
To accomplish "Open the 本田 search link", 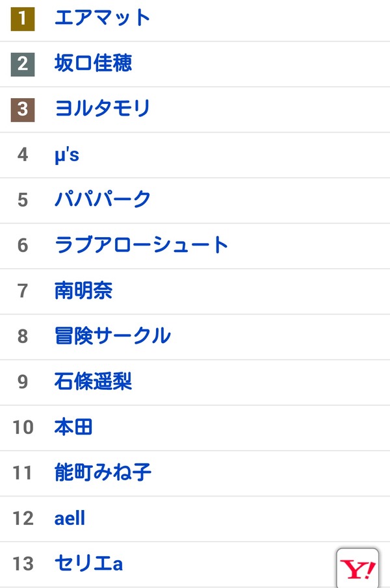I will pyautogui.click(x=73, y=427).
